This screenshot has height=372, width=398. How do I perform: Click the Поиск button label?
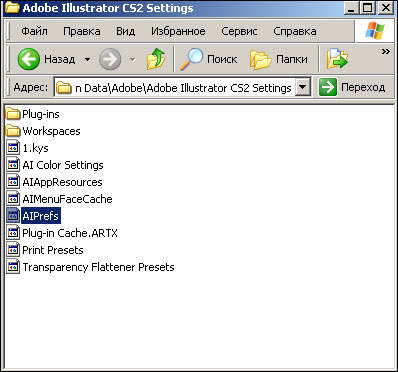coord(222,59)
